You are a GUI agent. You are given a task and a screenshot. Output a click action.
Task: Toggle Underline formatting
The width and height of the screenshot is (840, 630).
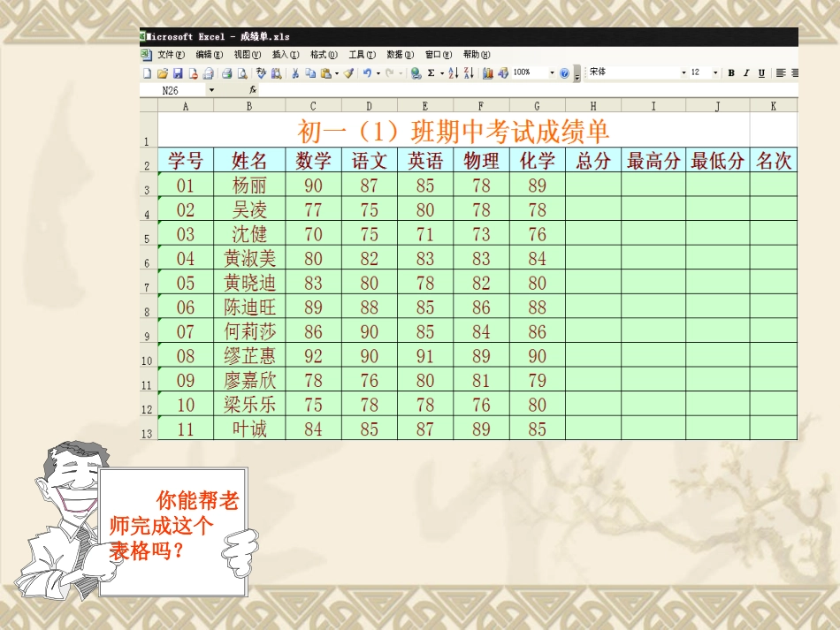pos(761,72)
